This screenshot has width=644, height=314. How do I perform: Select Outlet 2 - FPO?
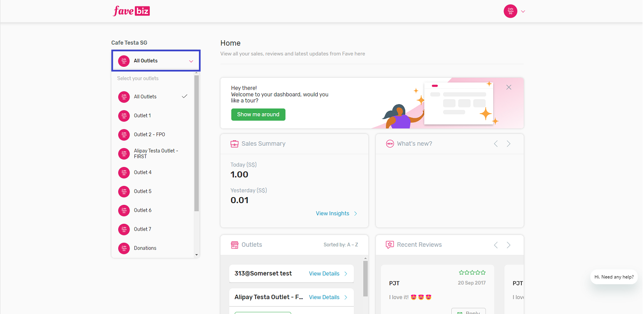149,134
